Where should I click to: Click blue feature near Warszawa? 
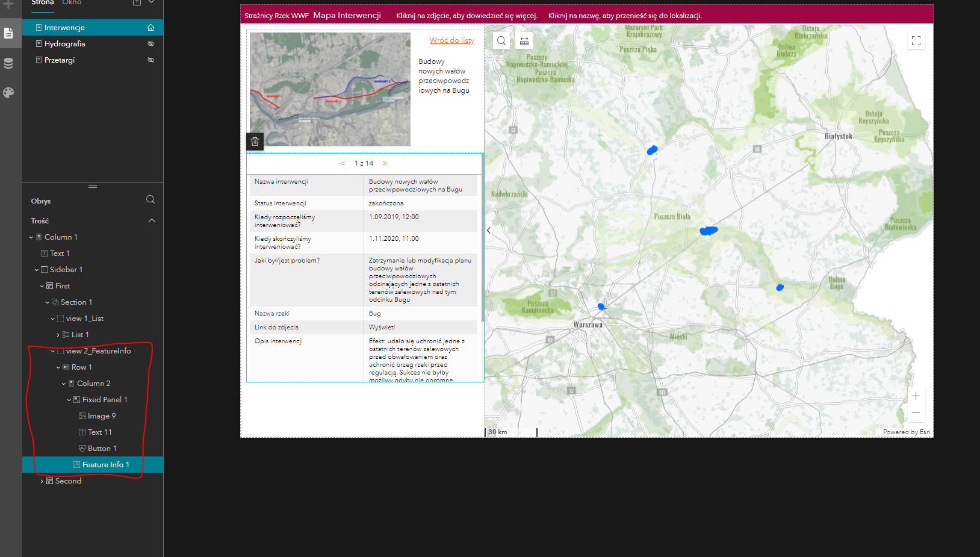pos(601,307)
